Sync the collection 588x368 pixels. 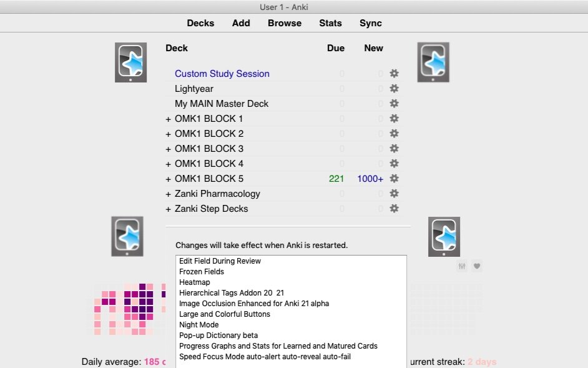click(371, 23)
